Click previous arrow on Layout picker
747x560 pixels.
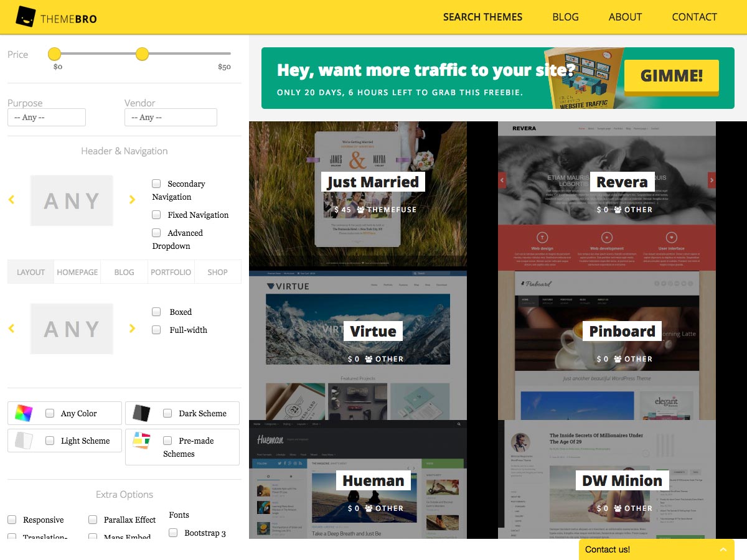[x=11, y=328]
